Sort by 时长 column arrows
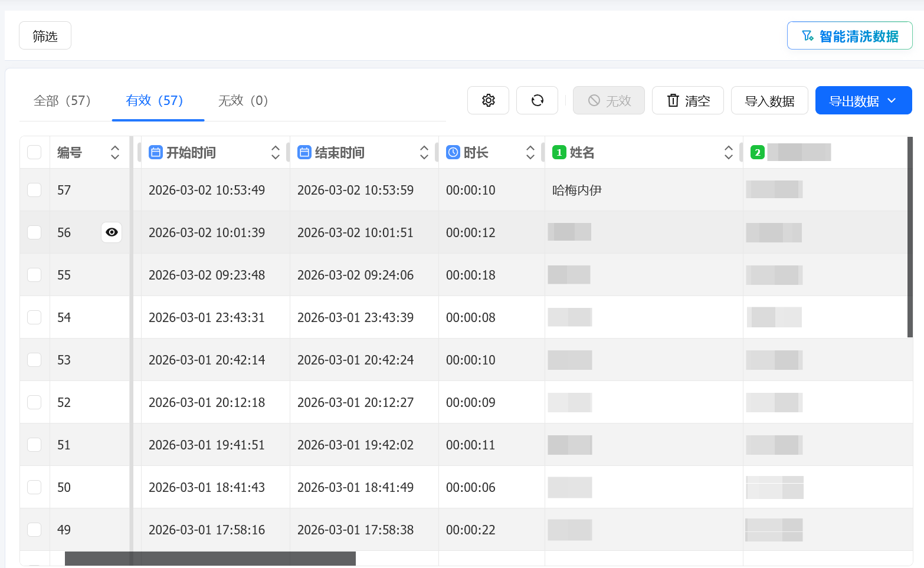Viewport: 924px width, 568px height. [x=530, y=153]
